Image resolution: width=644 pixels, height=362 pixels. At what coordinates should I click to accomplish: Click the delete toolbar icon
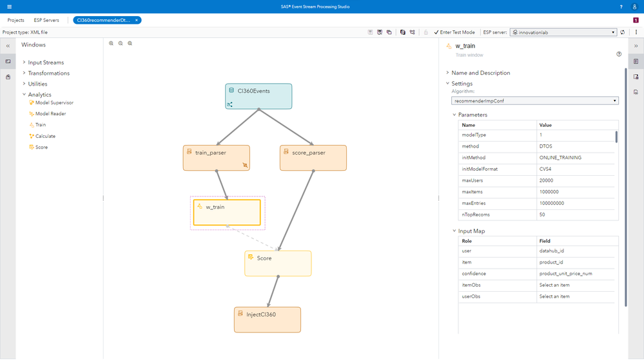click(370, 32)
